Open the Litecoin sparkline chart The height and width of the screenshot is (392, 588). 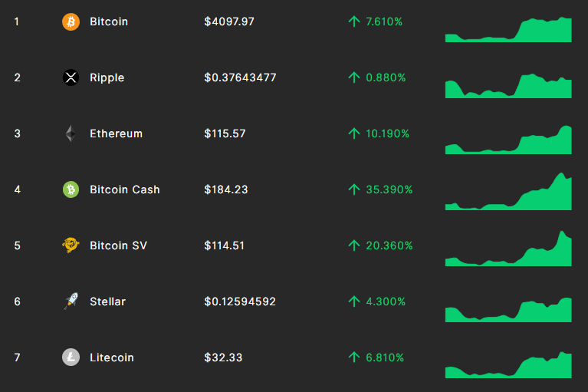(508, 364)
